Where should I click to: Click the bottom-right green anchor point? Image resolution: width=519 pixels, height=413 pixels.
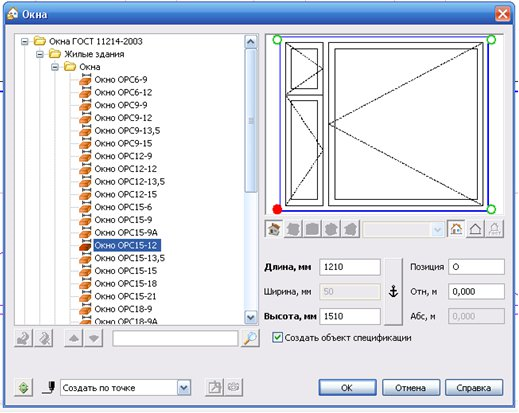[491, 209]
